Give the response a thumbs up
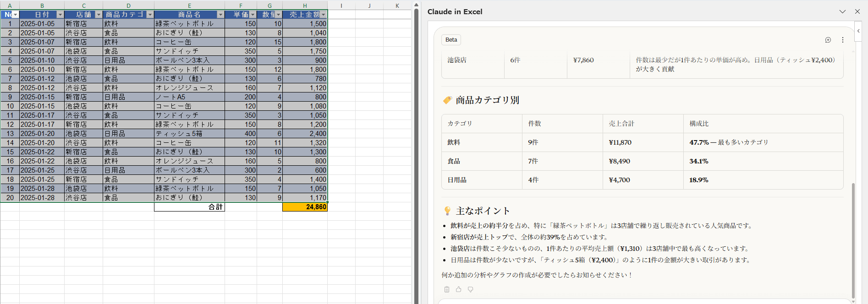 point(458,289)
